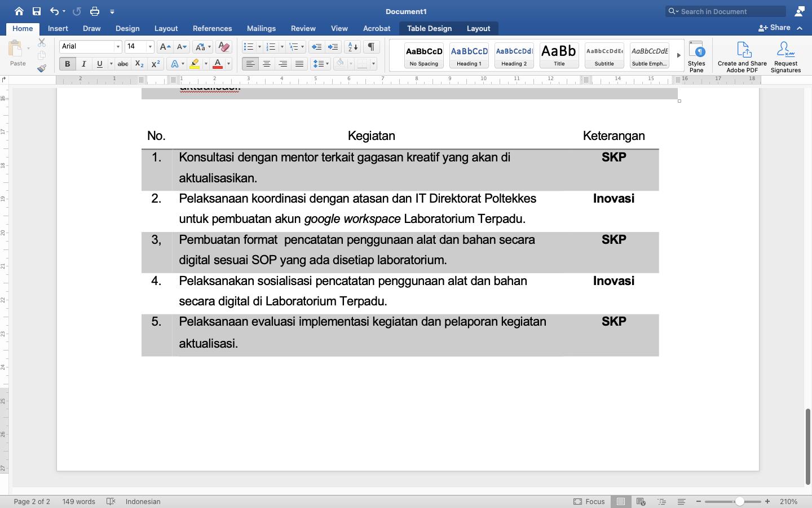The width and height of the screenshot is (812, 508).
Task: Apply italic formatting
Action: pyautogui.click(x=83, y=64)
